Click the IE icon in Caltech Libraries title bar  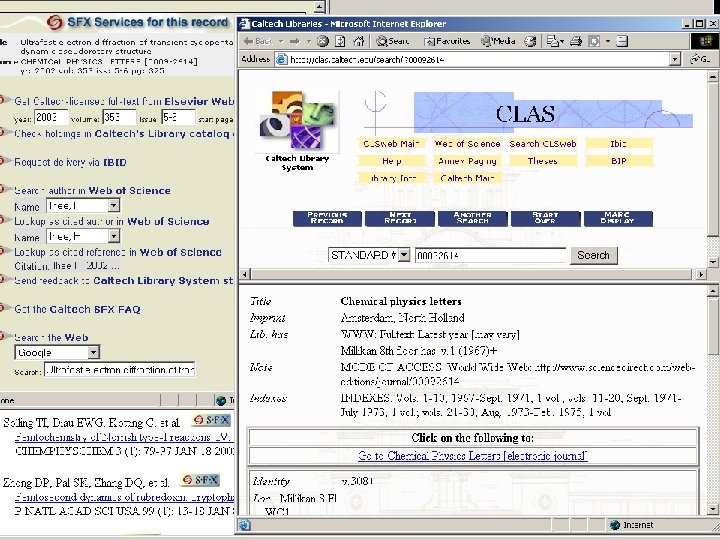coord(244,24)
